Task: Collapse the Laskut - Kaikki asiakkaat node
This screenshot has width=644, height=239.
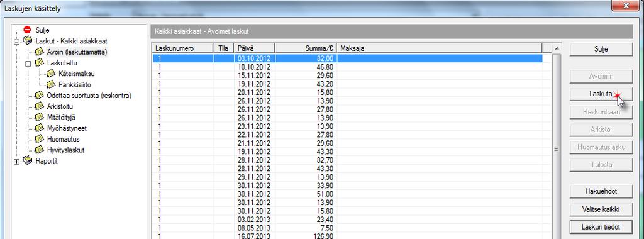Action: click(x=16, y=41)
